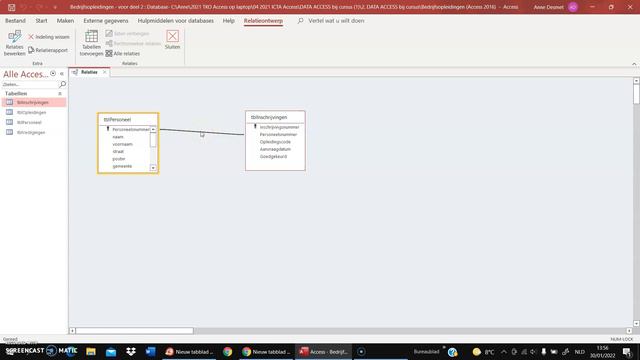Open the Bestand menu
This screenshot has height=360, width=640.
point(15,20)
